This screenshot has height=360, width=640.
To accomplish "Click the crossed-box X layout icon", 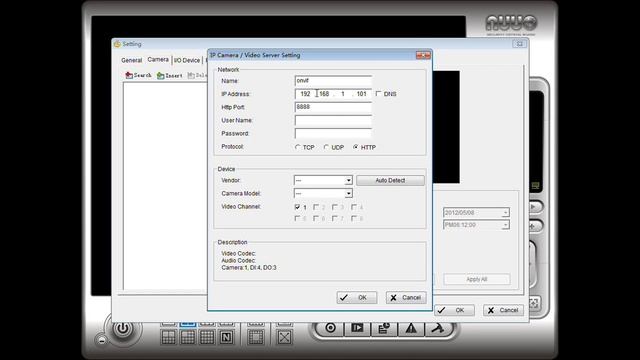I will point(284,338).
